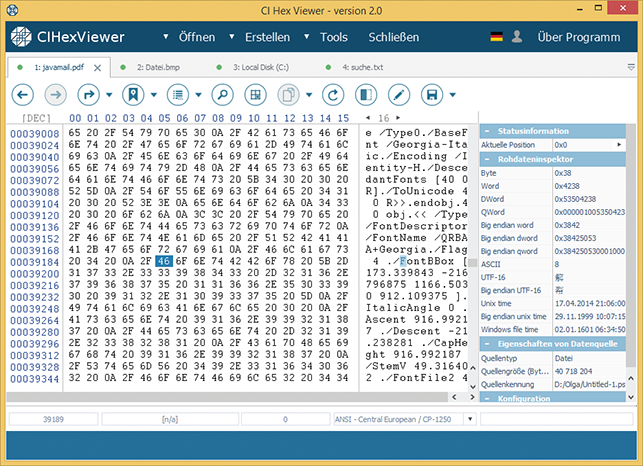The width and height of the screenshot is (643, 466).
Task: Click the Aktuelle Position value 0x0
Action: tap(561, 145)
